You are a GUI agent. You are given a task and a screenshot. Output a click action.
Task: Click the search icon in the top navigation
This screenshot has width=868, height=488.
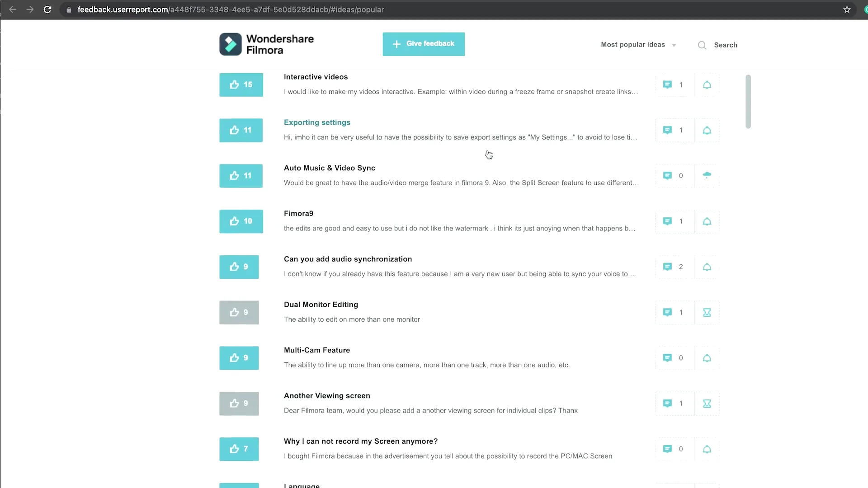pos(702,45)
